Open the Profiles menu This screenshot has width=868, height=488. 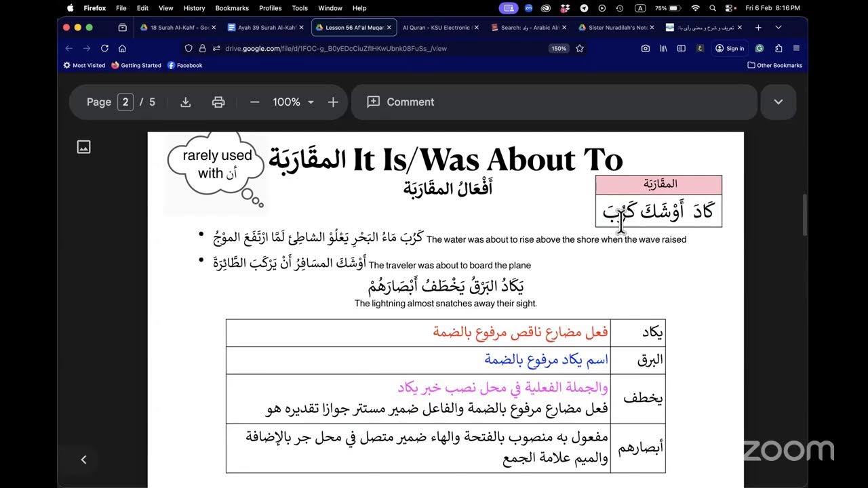click(x=270, y=8)
